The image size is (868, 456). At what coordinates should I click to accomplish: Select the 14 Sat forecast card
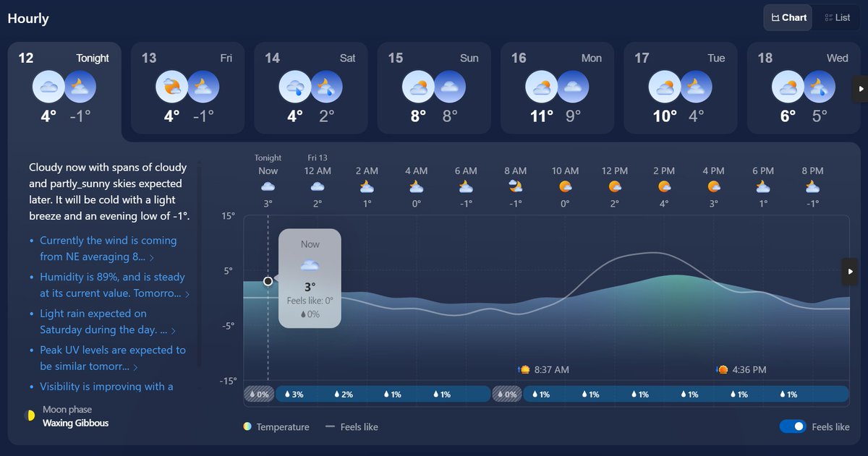(x=311, y=88)
